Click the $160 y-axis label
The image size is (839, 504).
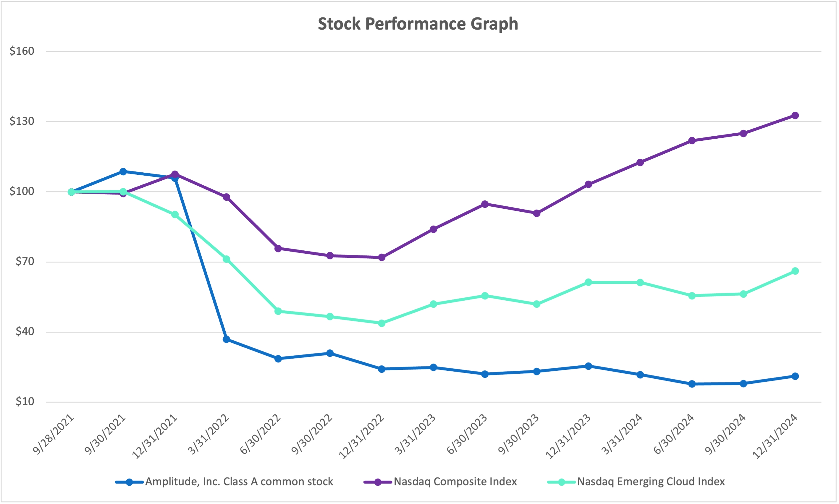pyautogui.click(x=22, y=51)
